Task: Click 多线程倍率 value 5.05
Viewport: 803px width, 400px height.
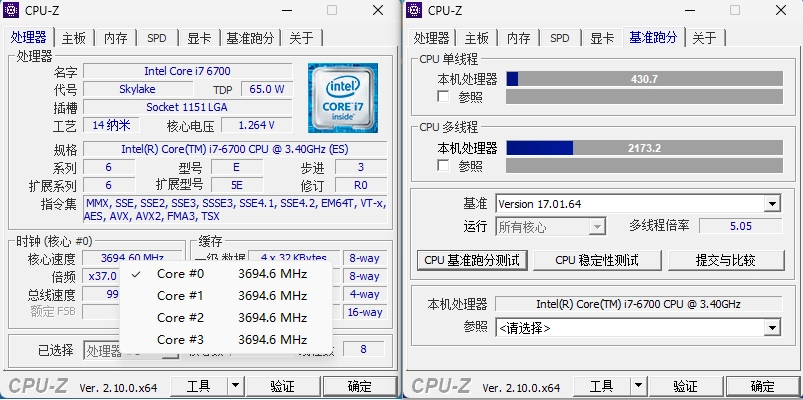Action: coord(741,226)
